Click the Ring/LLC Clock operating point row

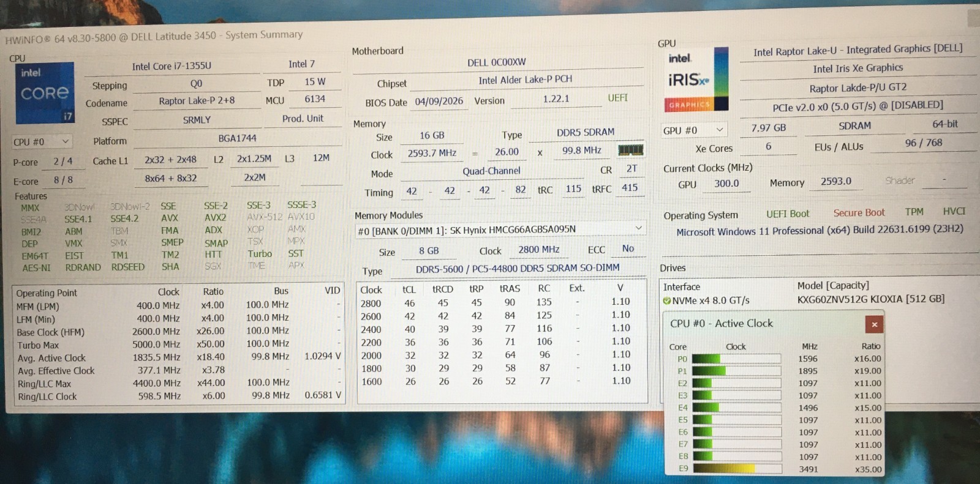178,396
